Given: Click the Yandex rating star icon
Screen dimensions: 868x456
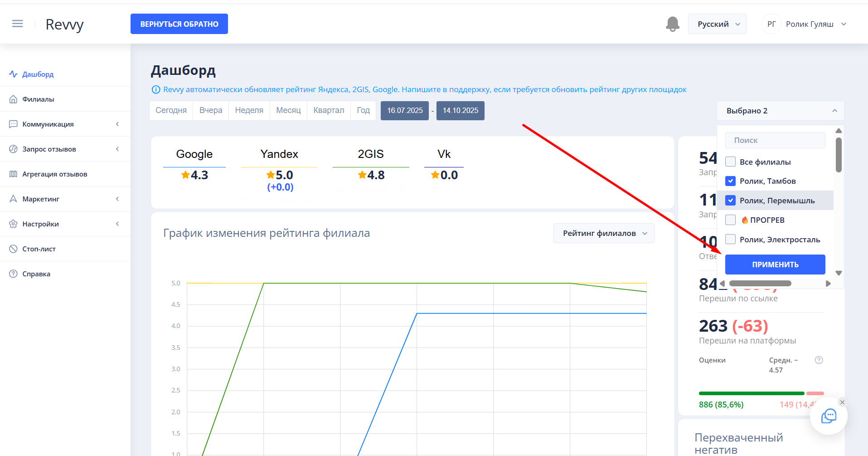Looking at the screenshot, I should [271, 175].
